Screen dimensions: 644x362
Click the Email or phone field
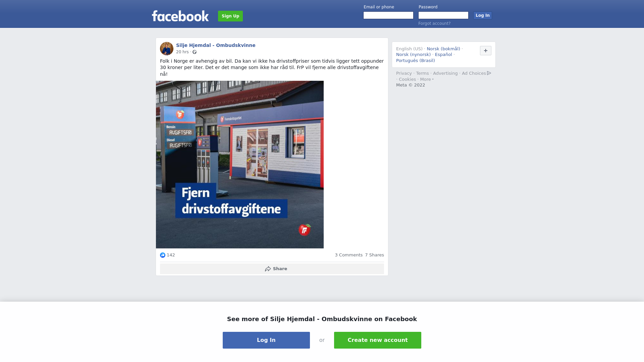click(x=388, y=15)
